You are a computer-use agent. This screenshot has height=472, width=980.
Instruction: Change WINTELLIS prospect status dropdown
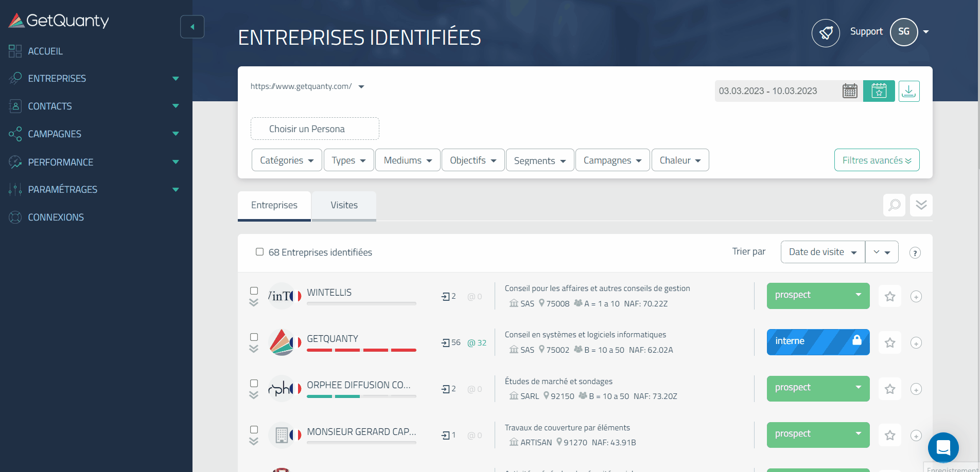(818, 296)
